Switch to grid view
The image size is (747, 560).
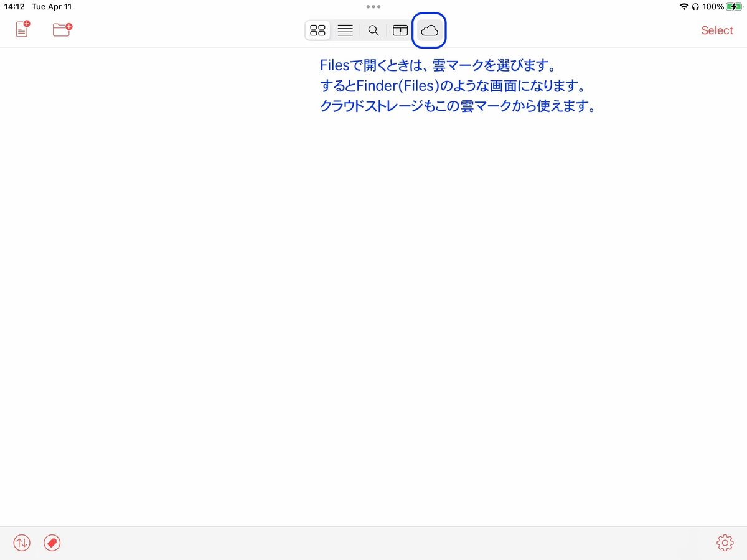pos(318,30)
